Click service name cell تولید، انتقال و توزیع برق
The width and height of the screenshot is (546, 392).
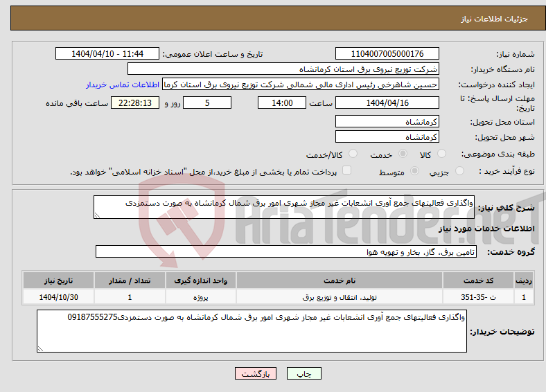340,297
